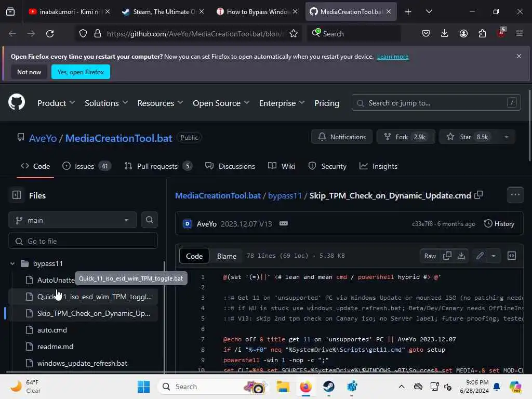
Task: Save page to Pocket icon
Action: point(426,33)
